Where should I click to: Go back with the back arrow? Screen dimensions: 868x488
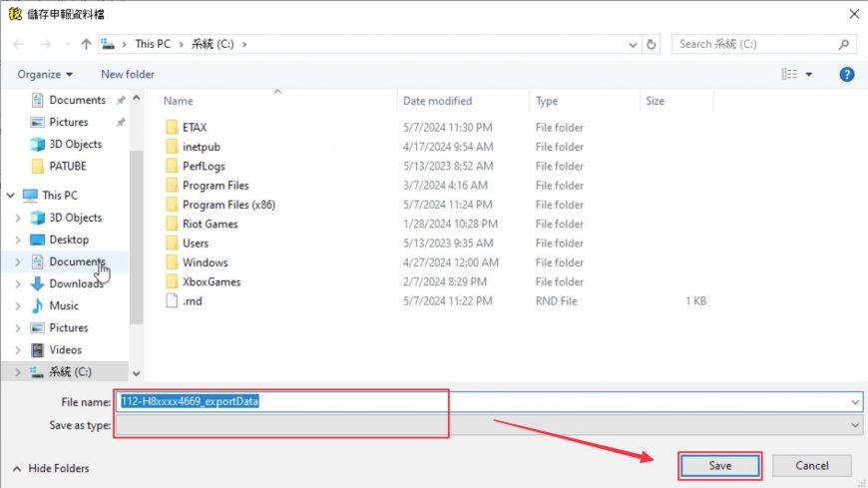pyautogui.click(x=18, y=44)
